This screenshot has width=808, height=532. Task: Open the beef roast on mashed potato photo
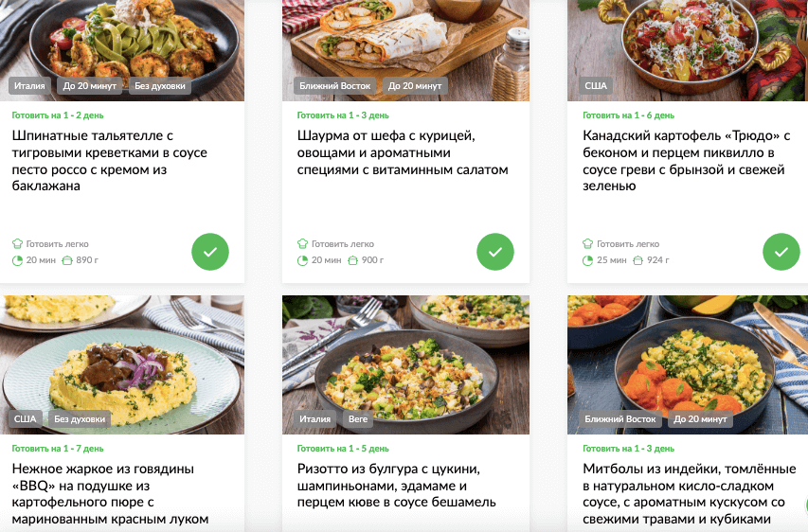coord(122,364)
